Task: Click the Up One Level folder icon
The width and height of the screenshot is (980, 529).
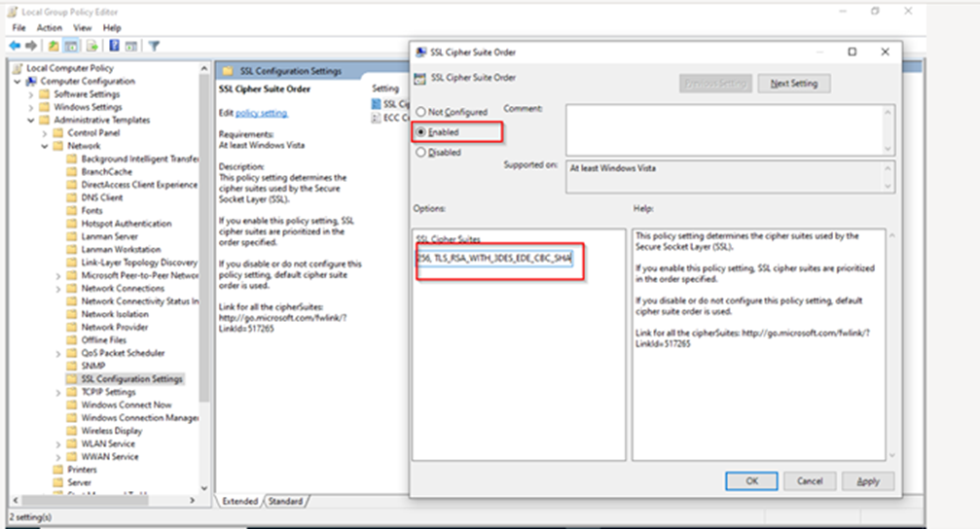Action: (x=54, y=46)
